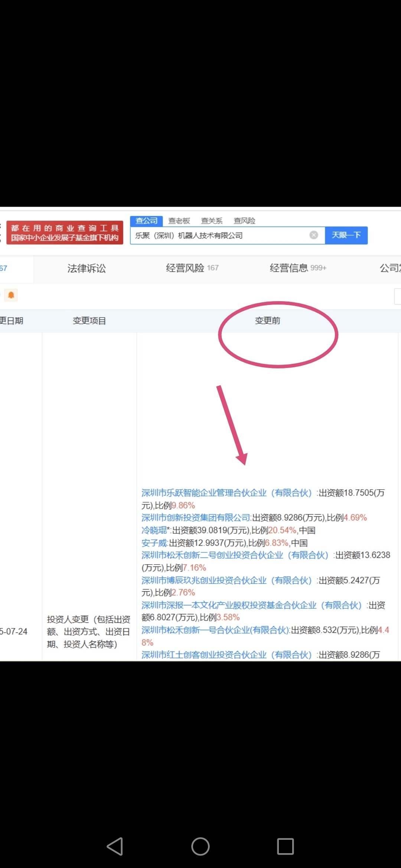This screenshot has height=868, width=401.
Task: Click the 投资人变更 change item cell
Action: coord(89,631)
